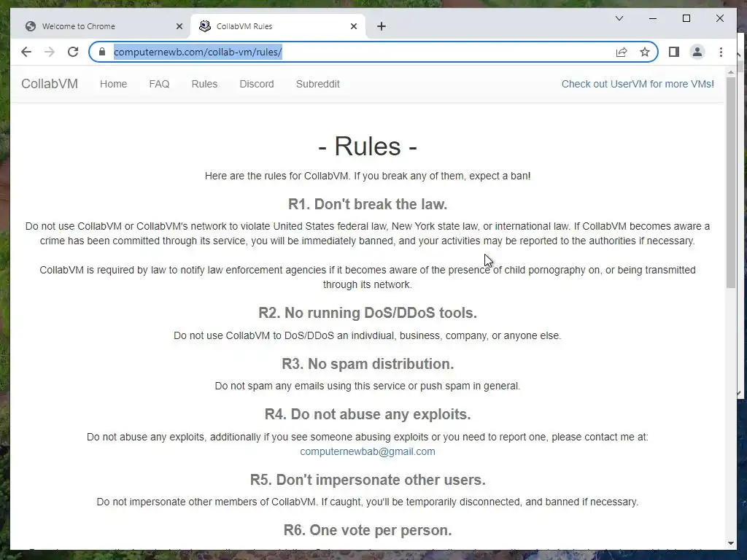The image size is (747, 560).
Task: Close the Chrome window
Action: pos(720,18)
